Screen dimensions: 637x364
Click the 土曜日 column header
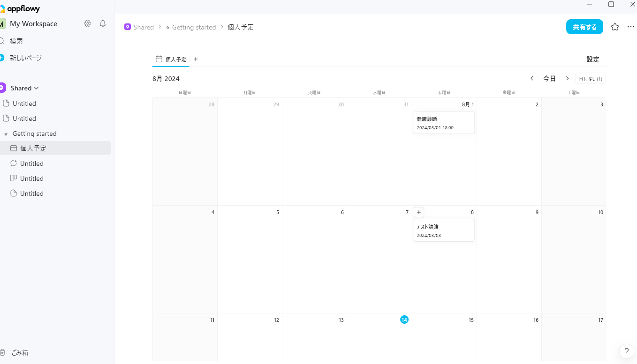[573, 93]
